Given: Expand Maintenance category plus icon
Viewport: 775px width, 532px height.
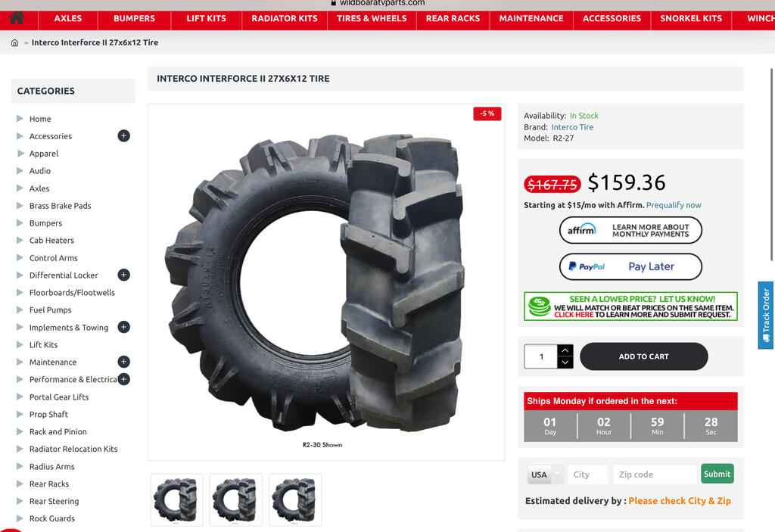Looking at the screenshot, I should pos(123,362).
